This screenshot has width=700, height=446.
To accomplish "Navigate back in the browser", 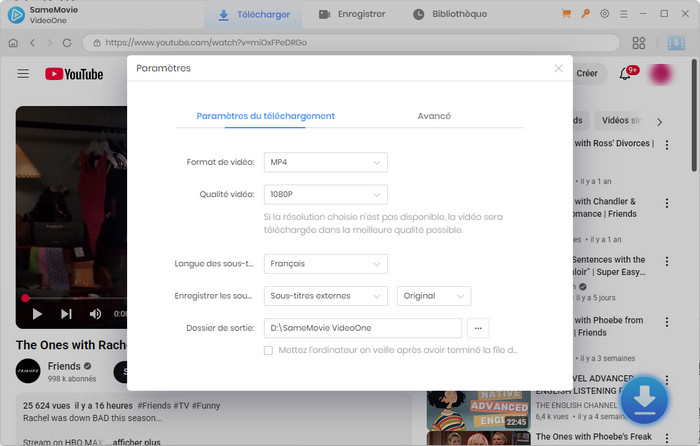I will (33, 43).
